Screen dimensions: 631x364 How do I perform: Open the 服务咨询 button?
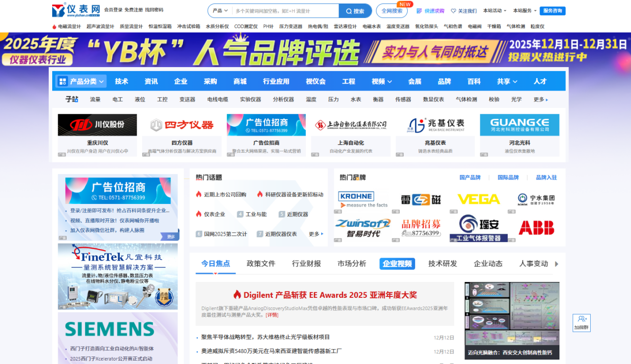(x=552, y=11)
